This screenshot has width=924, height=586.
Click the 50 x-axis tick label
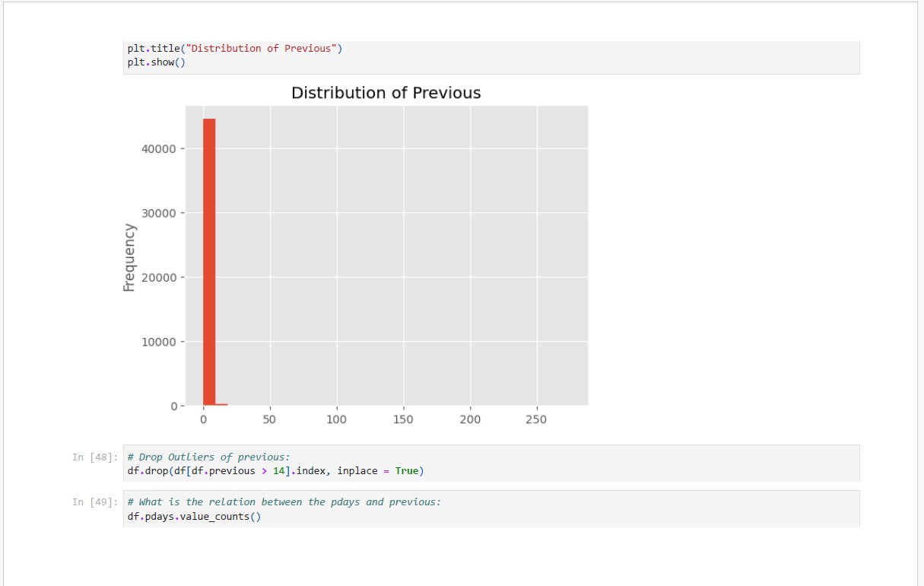(269, 420)
